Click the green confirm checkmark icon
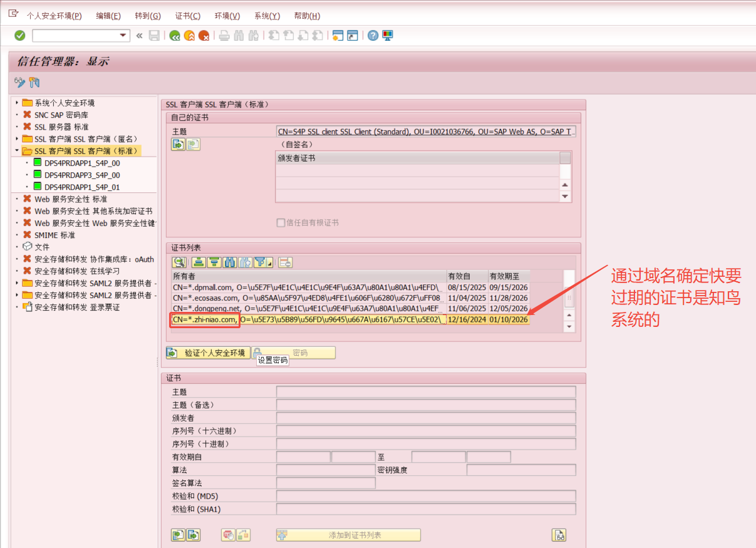Viewport: 756px width, 548px height. coord(19,36)
